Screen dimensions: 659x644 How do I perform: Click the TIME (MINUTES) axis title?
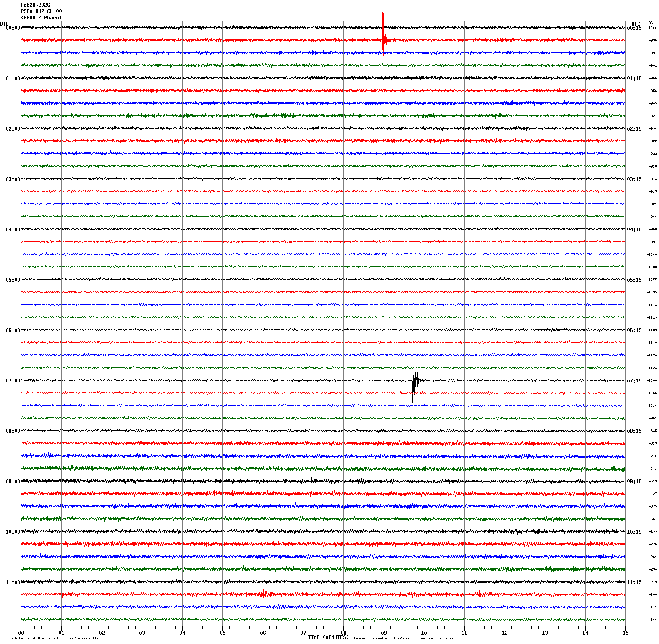(328, 637)
